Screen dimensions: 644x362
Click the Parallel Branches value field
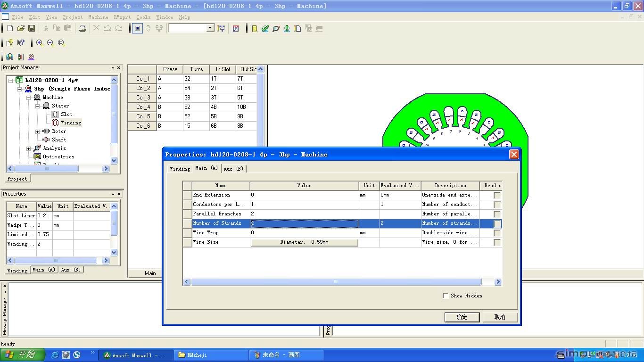(x=304, y=214)
